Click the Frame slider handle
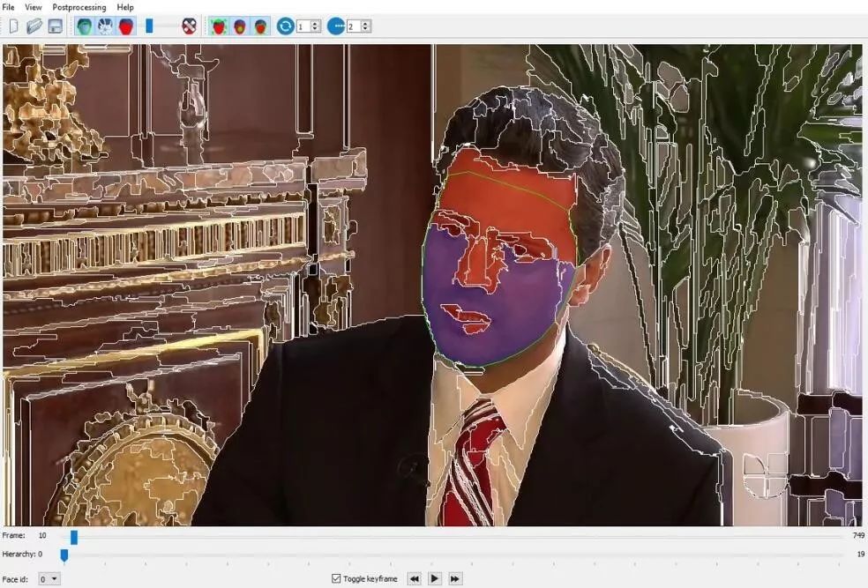This screenshot has width=868, height=588. 74,536
